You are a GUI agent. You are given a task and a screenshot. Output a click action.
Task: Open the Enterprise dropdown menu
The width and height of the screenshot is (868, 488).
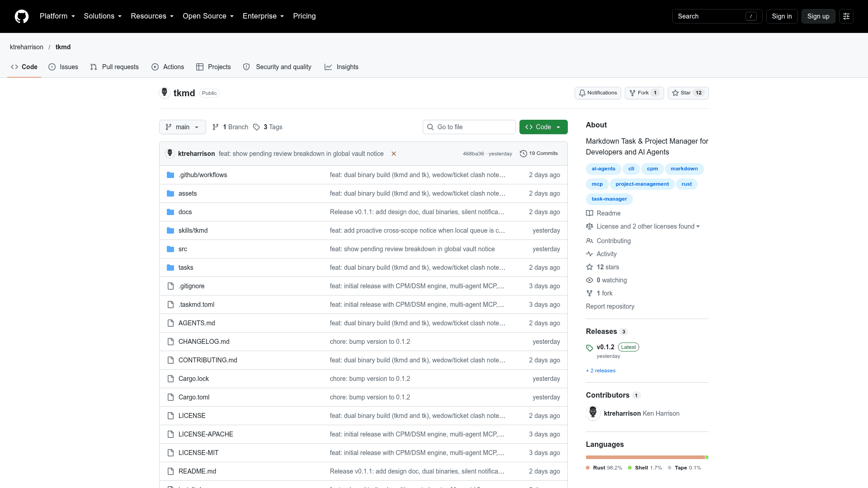[264, 16]
